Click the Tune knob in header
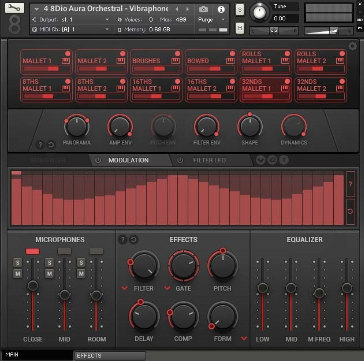This screenshot has height=361, width=364. point(259,12)
